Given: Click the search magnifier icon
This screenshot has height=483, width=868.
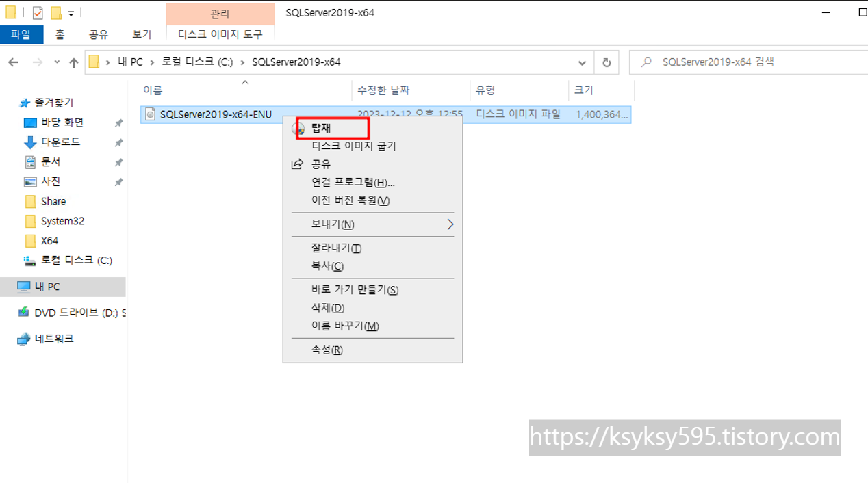Looking at the screenshot, I should coord(646,62).
